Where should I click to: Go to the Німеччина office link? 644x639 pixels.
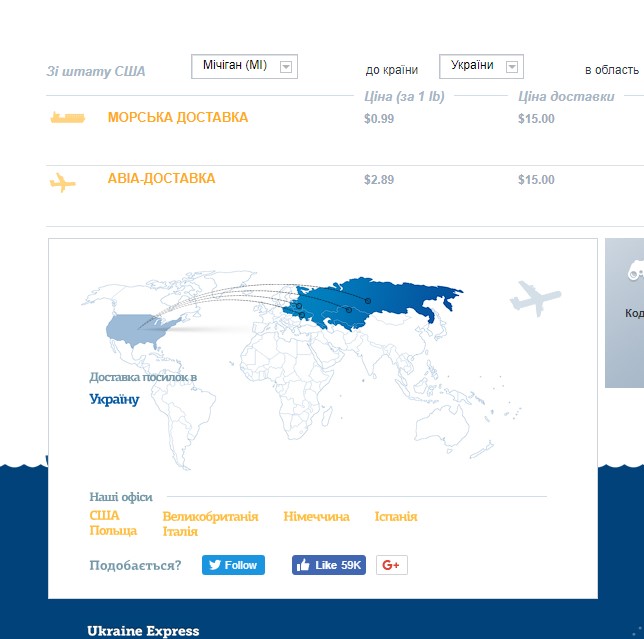coord(316,517)
